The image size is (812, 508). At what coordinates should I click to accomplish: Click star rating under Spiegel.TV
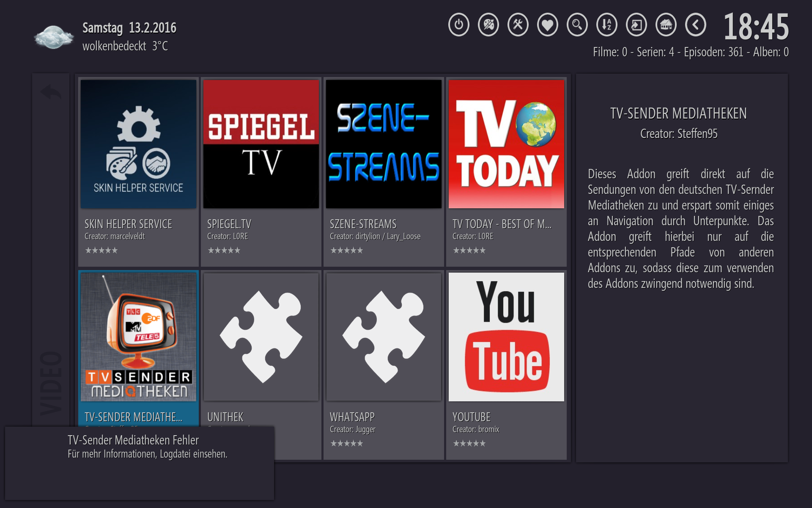point(224,251)
